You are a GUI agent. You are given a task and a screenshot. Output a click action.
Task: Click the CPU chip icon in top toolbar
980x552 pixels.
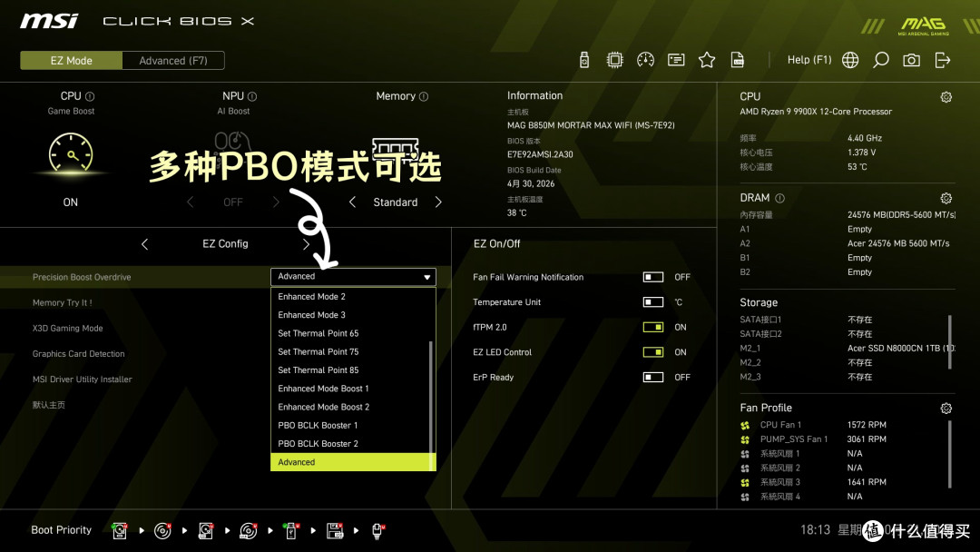click(615, 60)
